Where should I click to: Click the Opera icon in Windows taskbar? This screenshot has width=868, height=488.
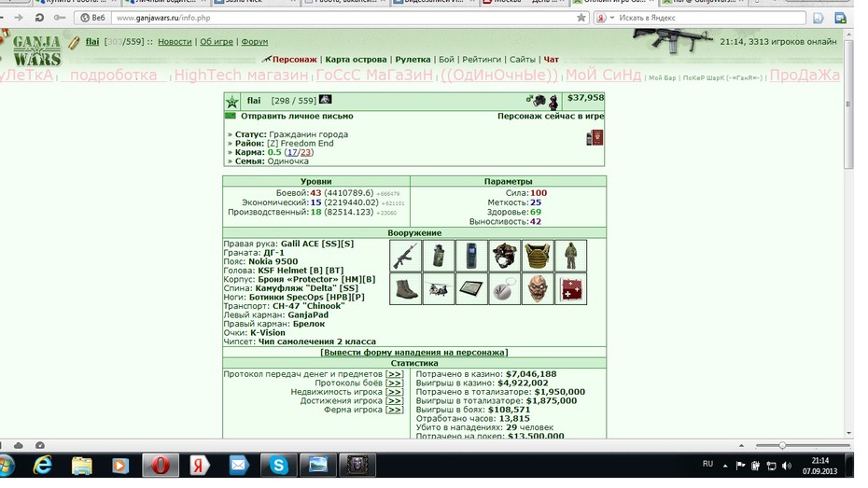coord(161,466)
